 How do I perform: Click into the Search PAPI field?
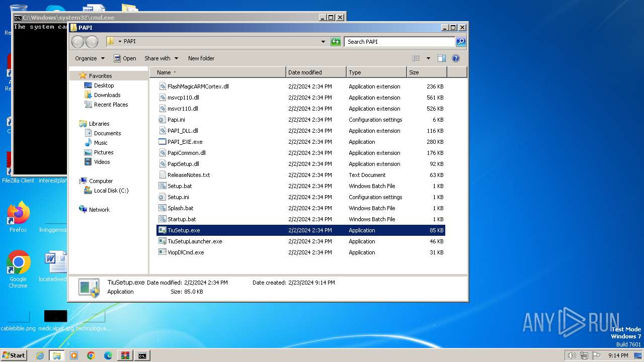tap(400, 42)
